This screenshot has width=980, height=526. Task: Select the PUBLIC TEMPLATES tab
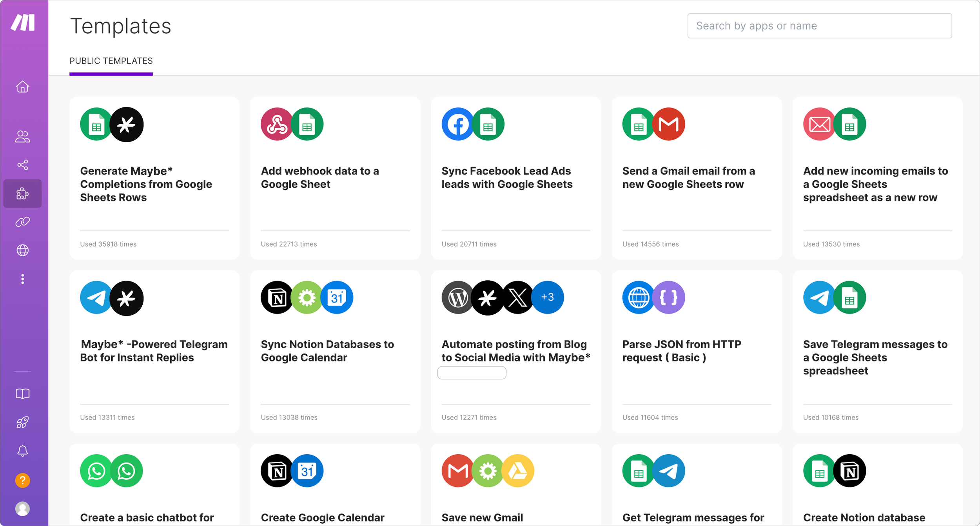[x=111, y=61]
